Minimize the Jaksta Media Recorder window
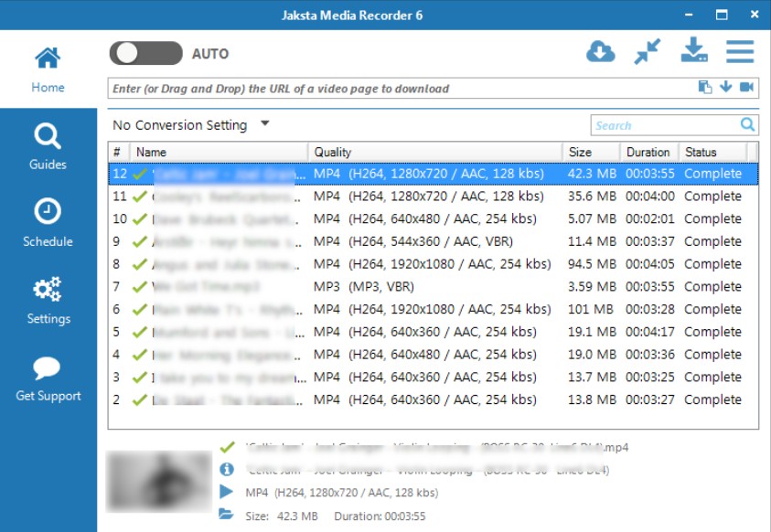This screenshot has width=771, height=532. [x=689, y=15]
